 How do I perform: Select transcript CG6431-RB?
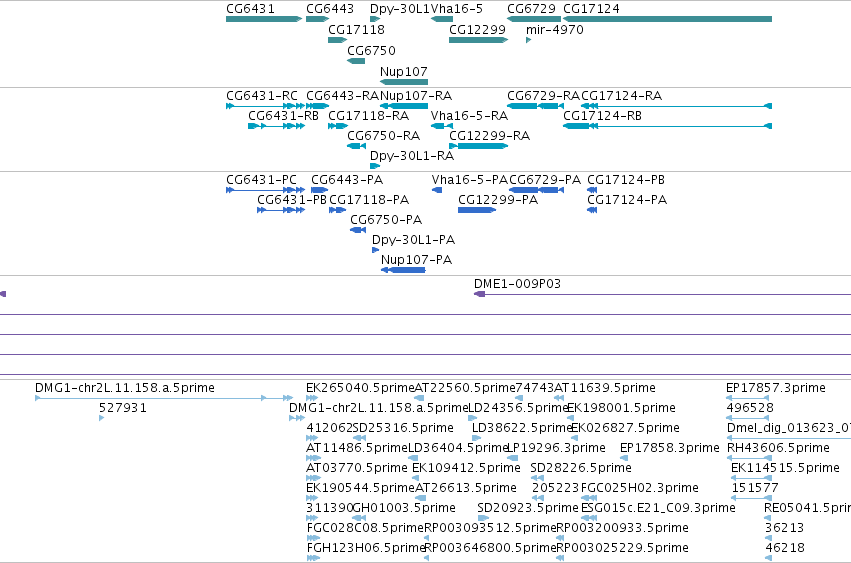(283, 116)
